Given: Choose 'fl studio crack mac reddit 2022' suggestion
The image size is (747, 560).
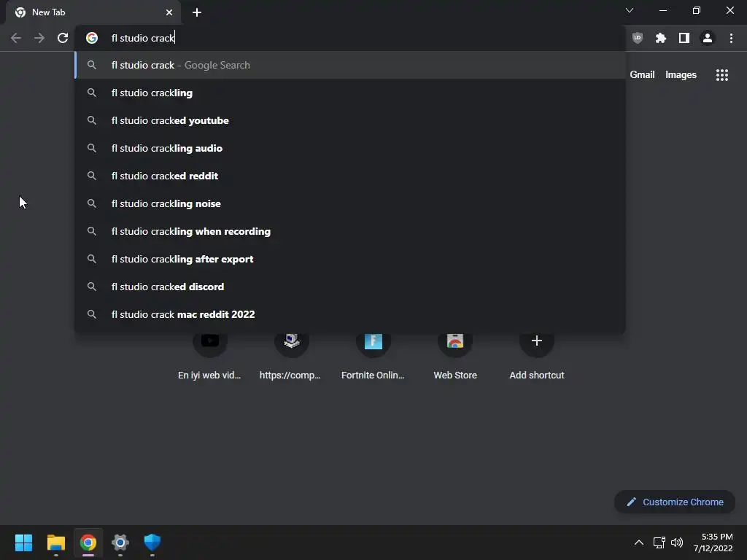Looking at the screenshot, I should (350, 314).
